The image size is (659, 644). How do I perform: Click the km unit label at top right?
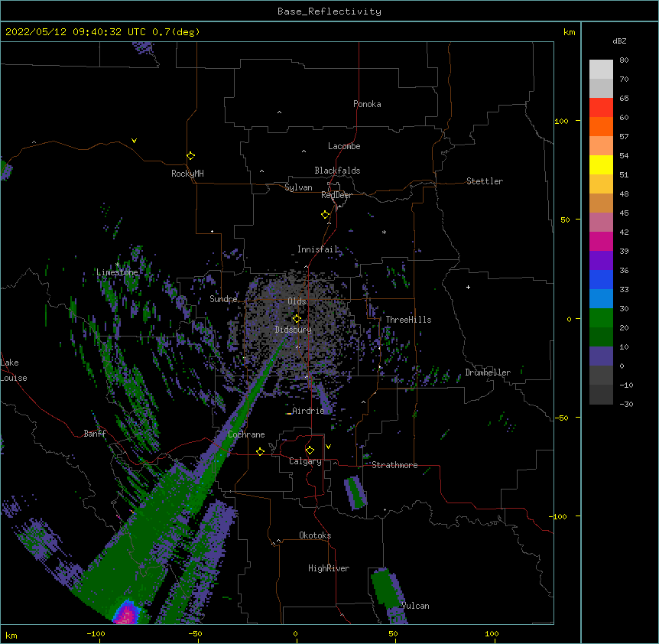(569, 32)
